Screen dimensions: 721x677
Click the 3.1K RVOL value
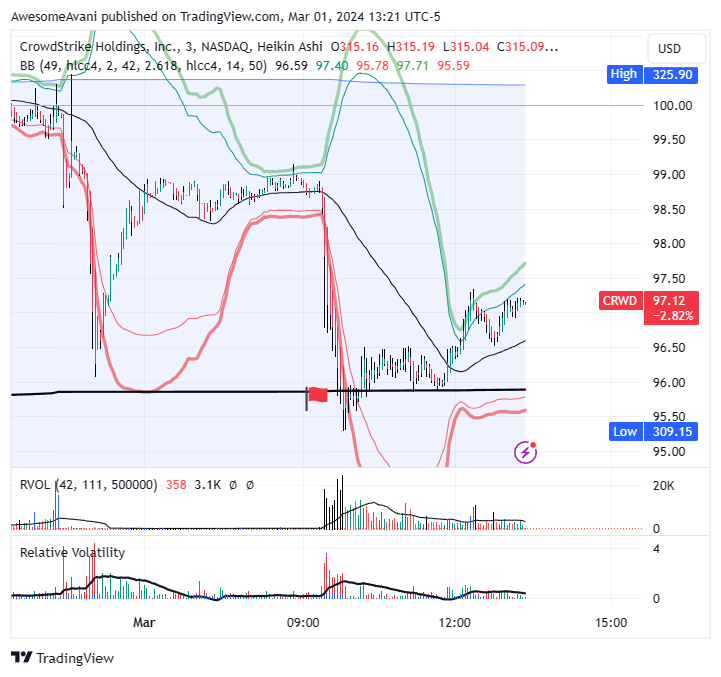coord(207,485)
